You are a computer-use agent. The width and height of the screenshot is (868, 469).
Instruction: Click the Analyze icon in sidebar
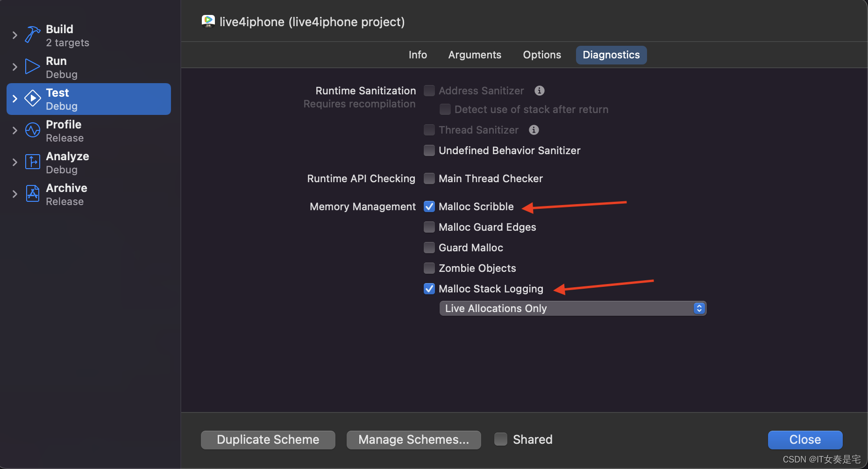click(32, 162)
